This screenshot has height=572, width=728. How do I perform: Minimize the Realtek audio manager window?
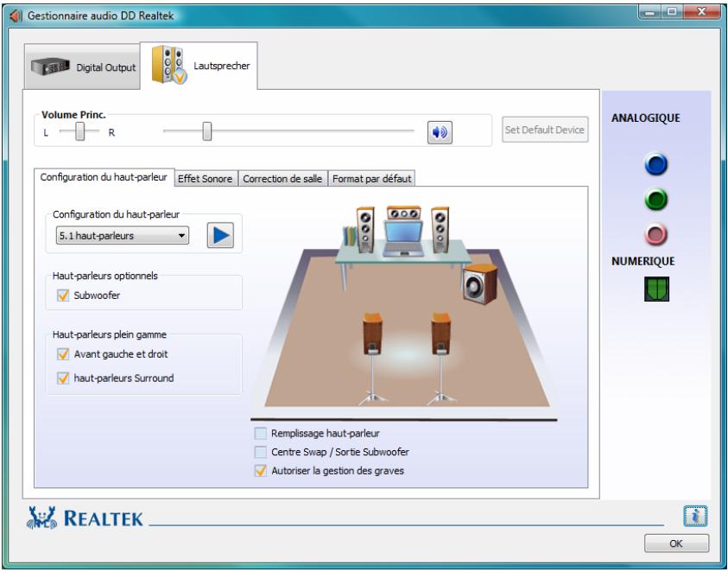click(649, 12)
